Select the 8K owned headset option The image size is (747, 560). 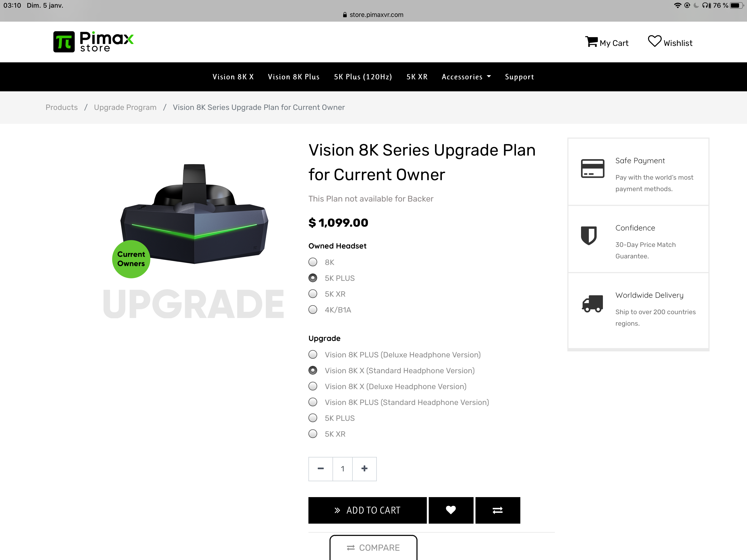click(313, 262)
